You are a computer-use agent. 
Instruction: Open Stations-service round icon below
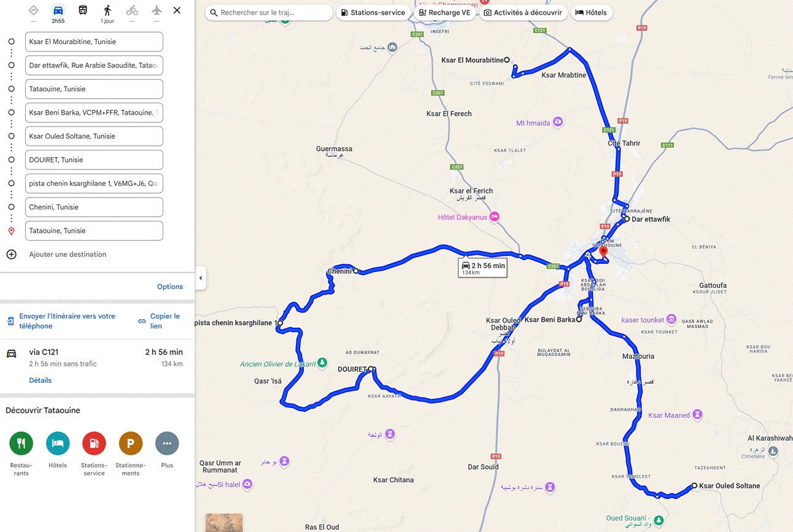(94, 443)
